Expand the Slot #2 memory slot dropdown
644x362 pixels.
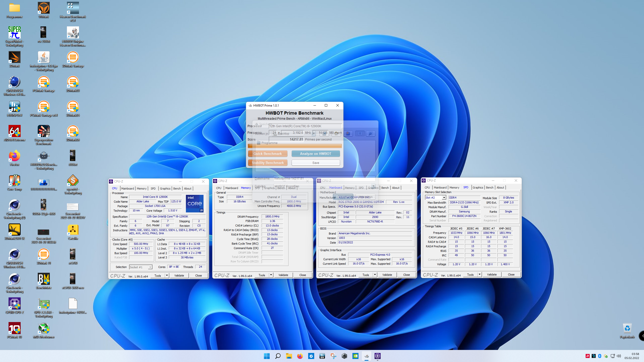coord(444,198)
